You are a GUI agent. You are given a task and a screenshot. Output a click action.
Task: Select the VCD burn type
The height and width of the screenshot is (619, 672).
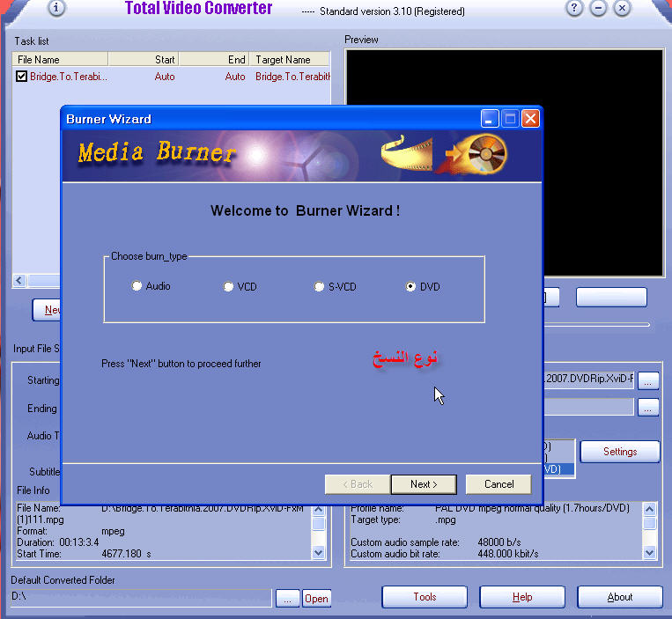228,286
